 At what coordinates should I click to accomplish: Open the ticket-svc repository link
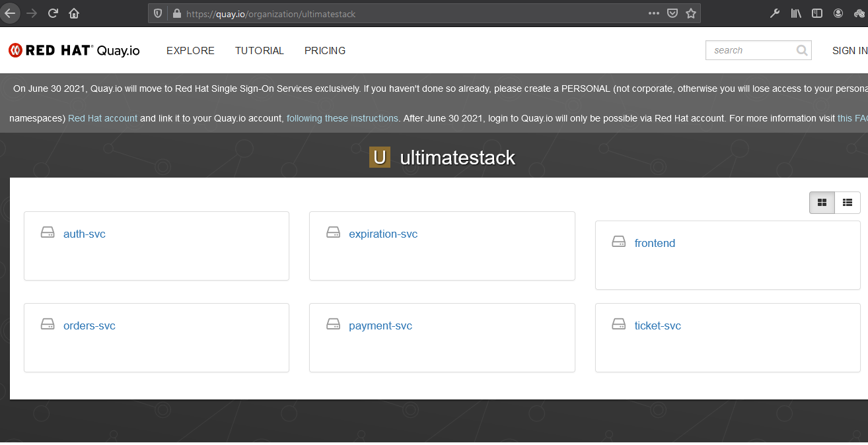click(x=657, y=325)
